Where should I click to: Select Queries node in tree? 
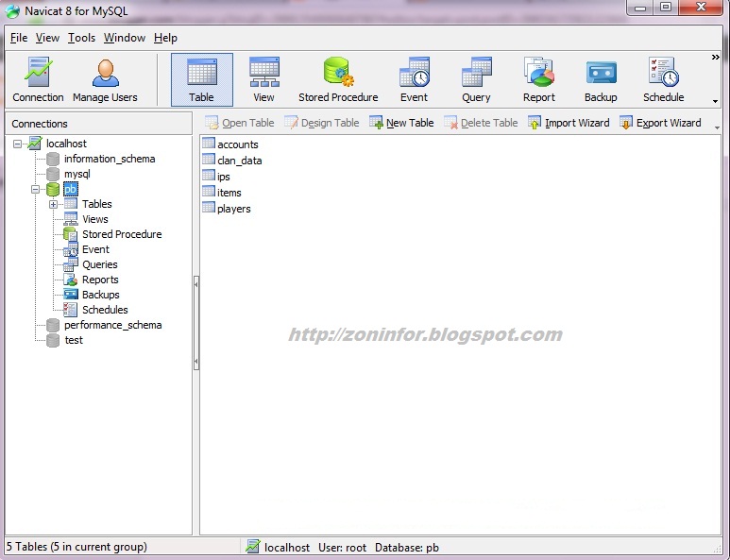coord(99,264)
